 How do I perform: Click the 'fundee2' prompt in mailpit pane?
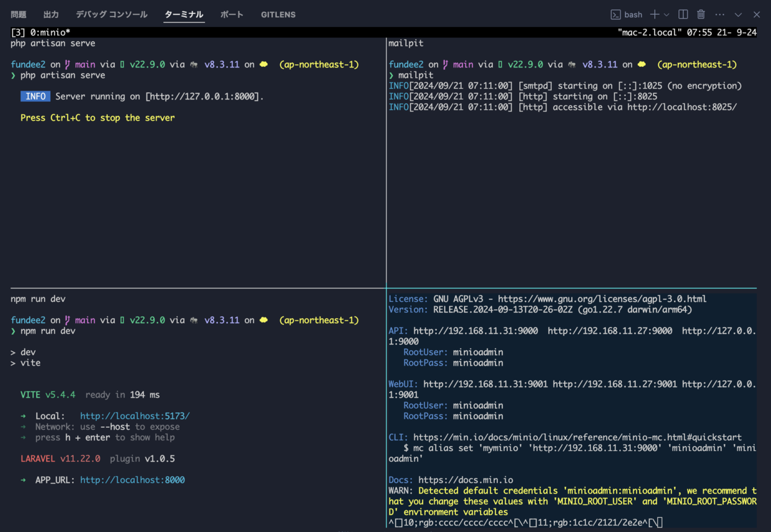406,64
